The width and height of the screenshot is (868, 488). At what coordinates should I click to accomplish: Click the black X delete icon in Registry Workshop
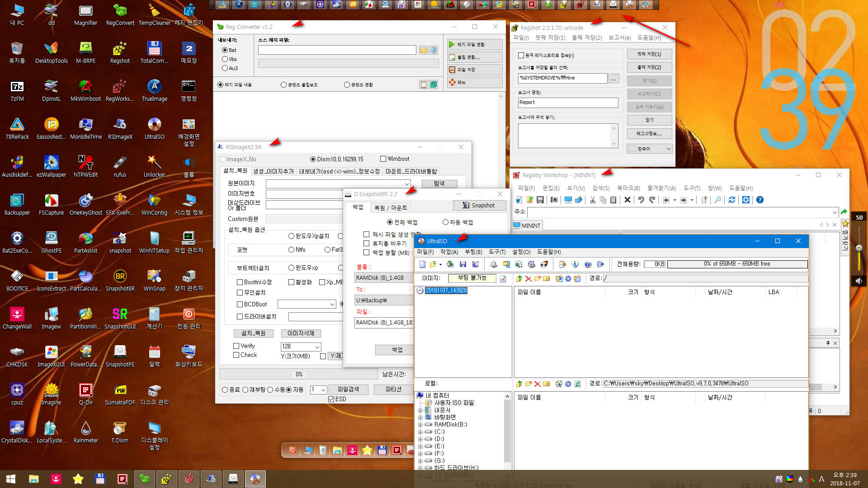click(x=627, y=200)
